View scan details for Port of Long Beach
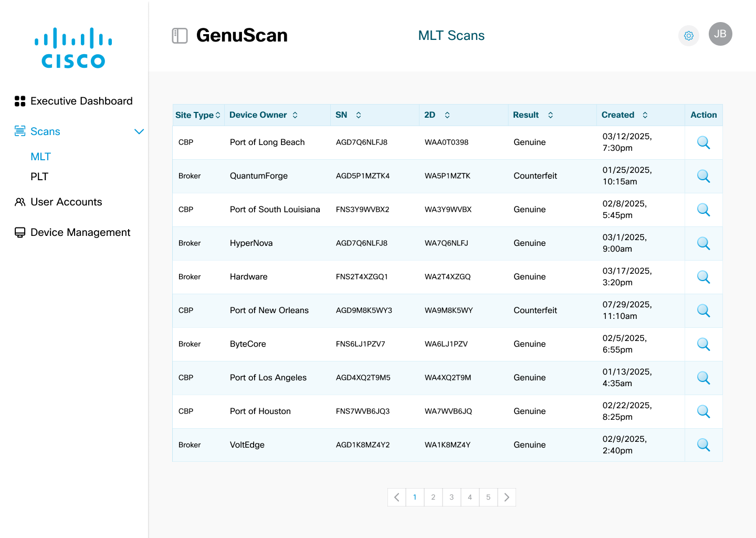The height and width of the screenshot is (538, 756). tap(703, 142)
